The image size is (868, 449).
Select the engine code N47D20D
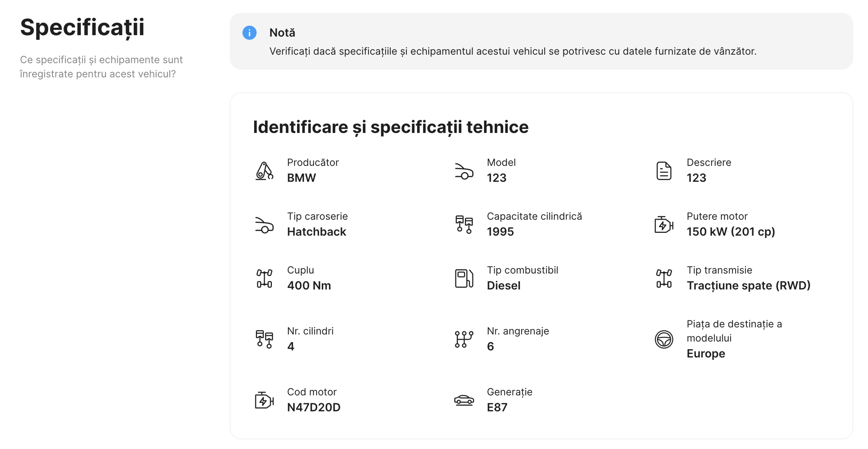[313, 408]
